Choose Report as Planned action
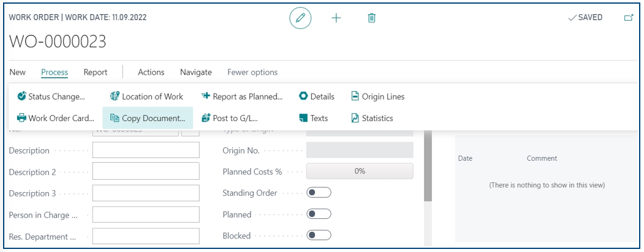644x252 pixels. [242, 97]
